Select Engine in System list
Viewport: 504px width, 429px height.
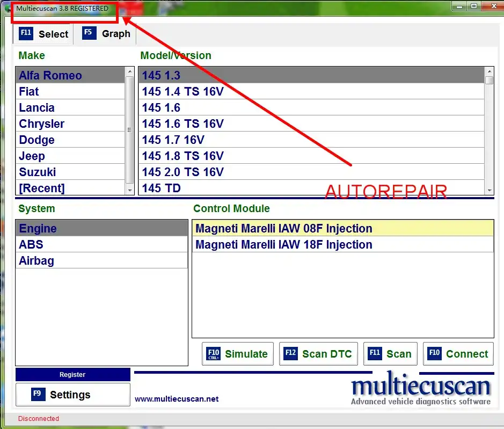(101, 228)
